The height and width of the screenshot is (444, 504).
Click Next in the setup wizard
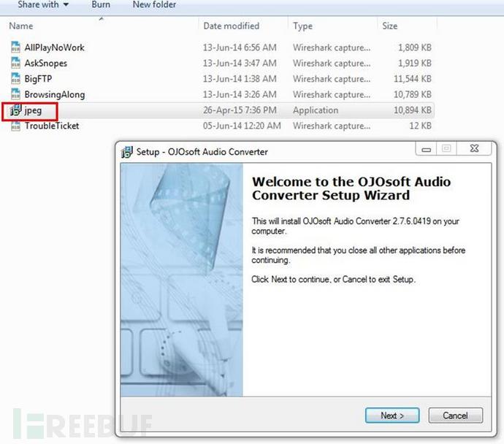click(x=392, y=416)
